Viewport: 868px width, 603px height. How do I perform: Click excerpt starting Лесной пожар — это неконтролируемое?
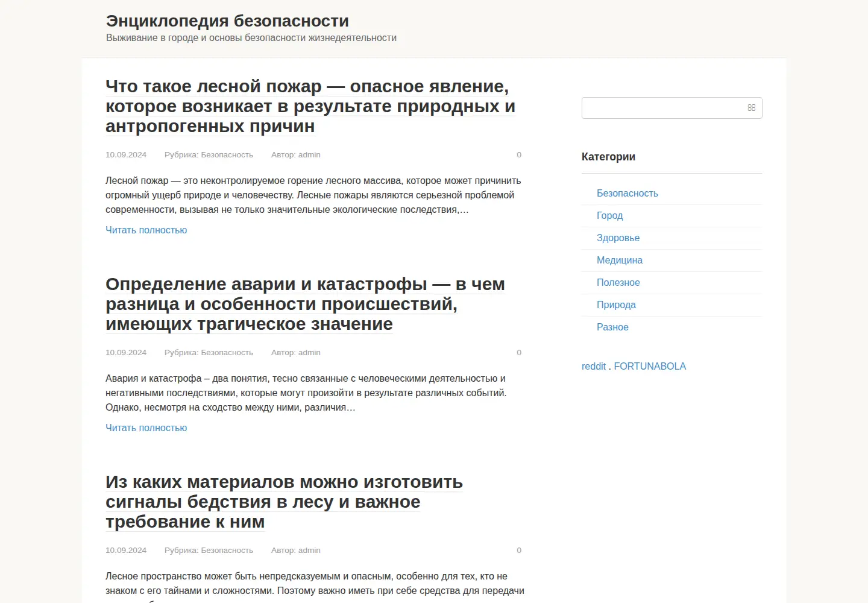point(313,195)
